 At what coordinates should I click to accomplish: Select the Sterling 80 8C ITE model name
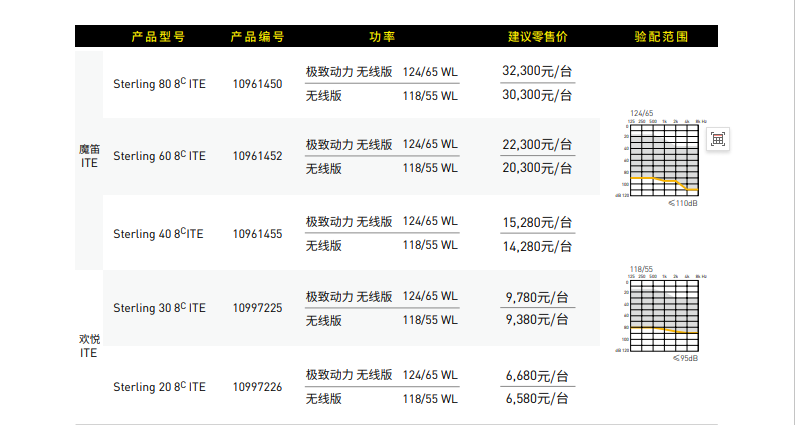coord(159,84)
